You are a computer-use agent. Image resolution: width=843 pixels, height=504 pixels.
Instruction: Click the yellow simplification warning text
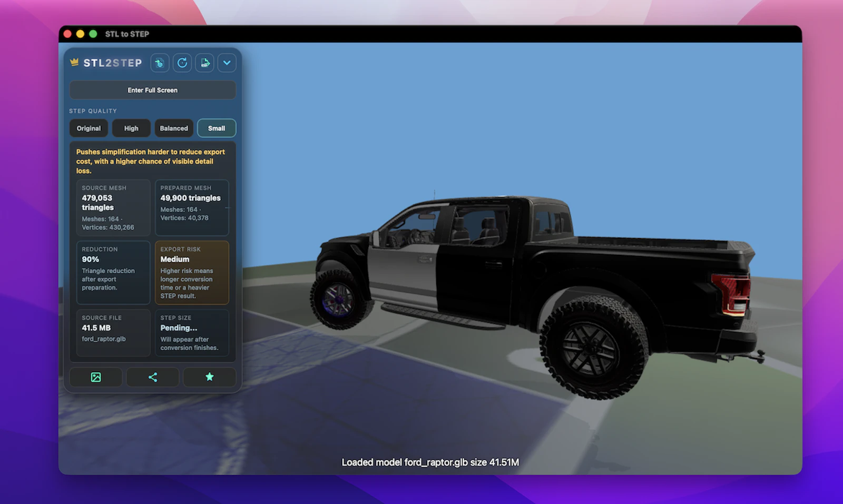tap(151, 161)
